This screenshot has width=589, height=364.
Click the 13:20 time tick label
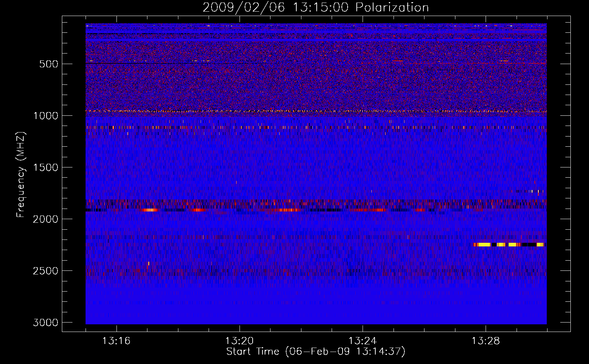pyautogui.click(x=240, y=341)
